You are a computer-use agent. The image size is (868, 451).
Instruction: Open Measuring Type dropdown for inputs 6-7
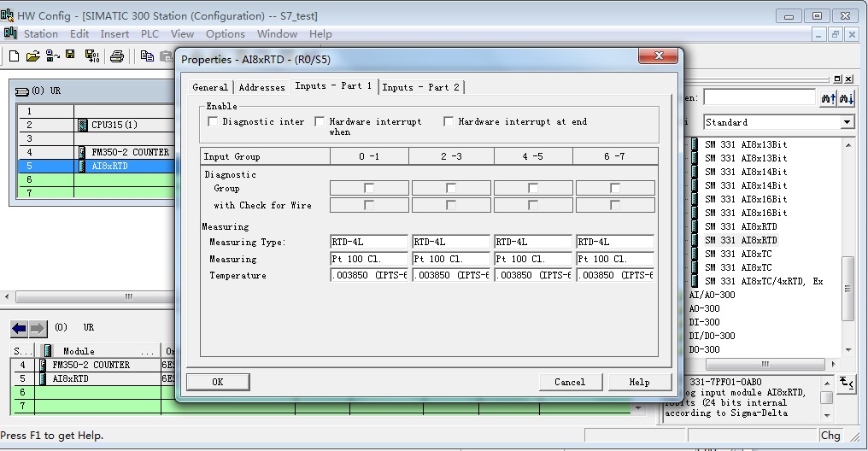pyautogui.click(x=615, y=242)
